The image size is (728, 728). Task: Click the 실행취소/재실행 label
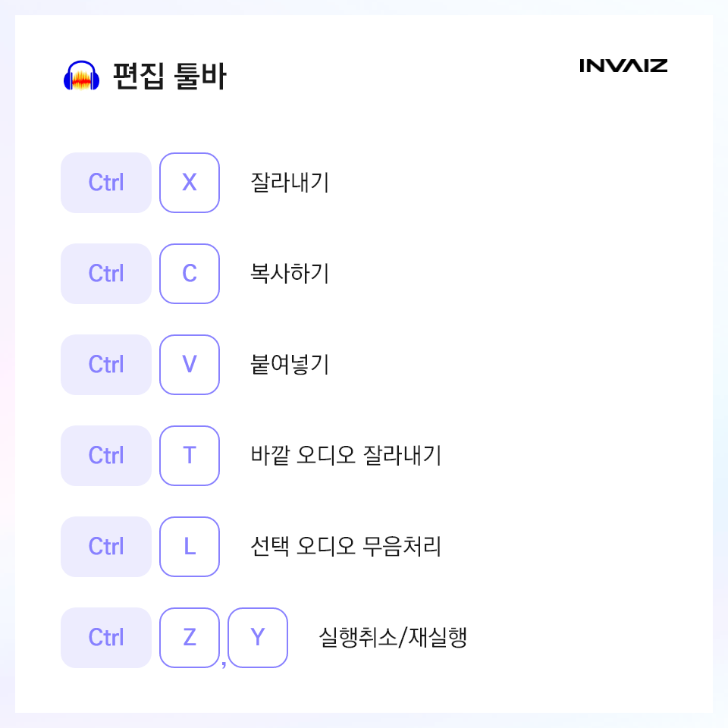[393, 637]
